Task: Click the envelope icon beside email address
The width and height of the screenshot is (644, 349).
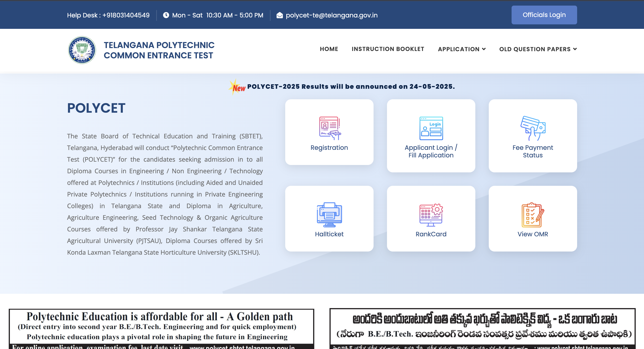Action: pos(280,15)
